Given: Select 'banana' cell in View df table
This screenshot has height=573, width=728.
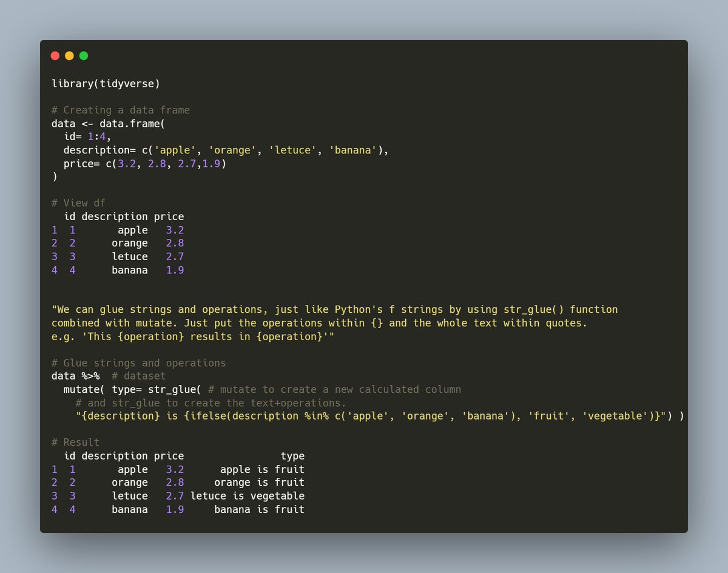Looking at the screenshot, I should (x=130, y=270).
